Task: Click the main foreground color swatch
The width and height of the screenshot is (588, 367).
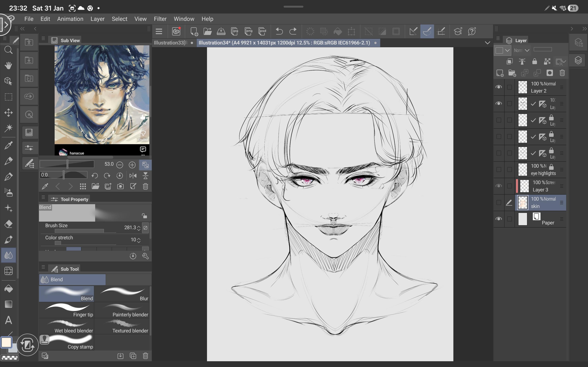Action: point(6,342)
